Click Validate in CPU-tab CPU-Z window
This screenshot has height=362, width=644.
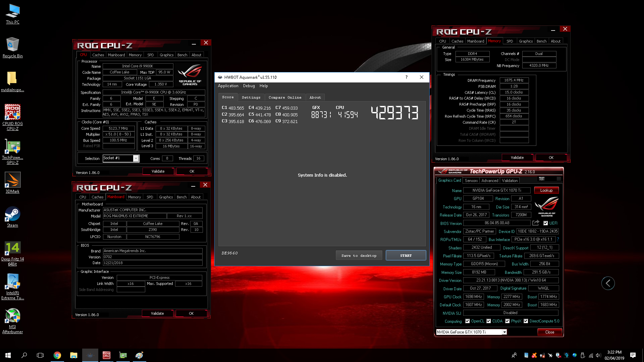158,171
